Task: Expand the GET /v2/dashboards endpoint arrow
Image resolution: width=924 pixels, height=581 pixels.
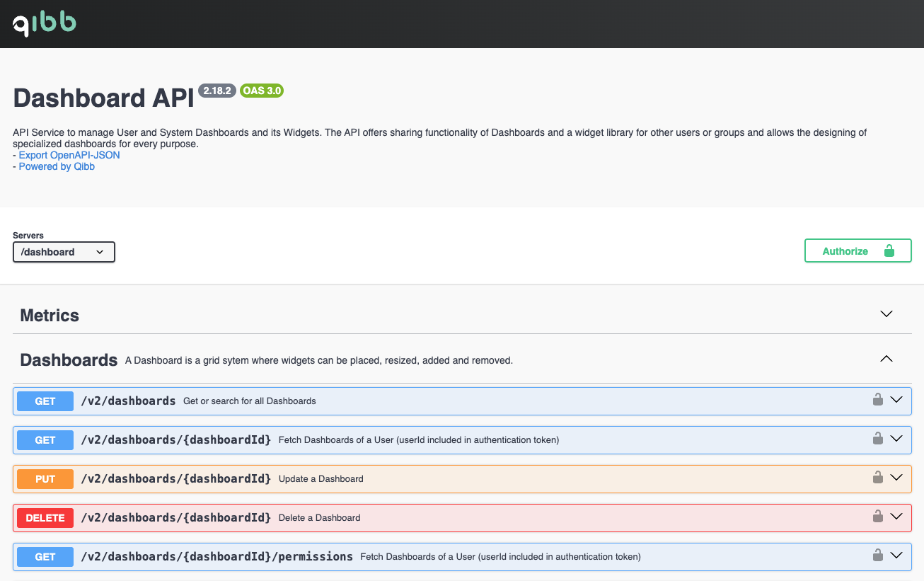Action: [x=896, y=400]
